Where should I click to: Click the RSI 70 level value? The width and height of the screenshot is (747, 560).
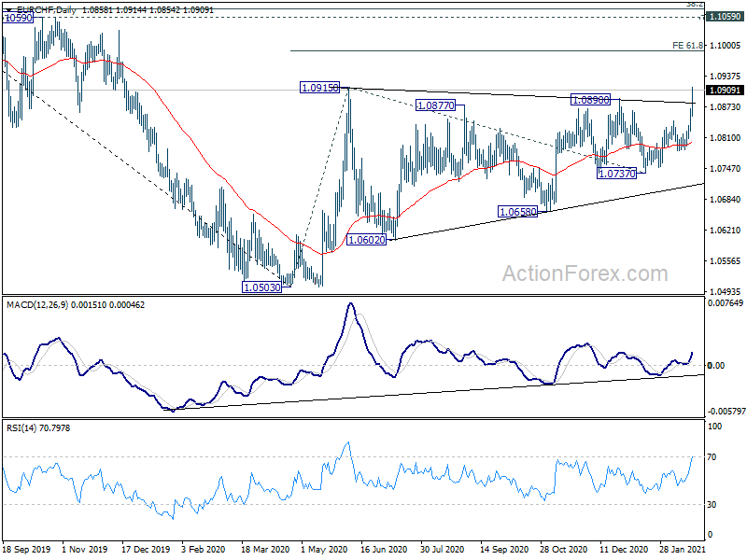point(712,457)
